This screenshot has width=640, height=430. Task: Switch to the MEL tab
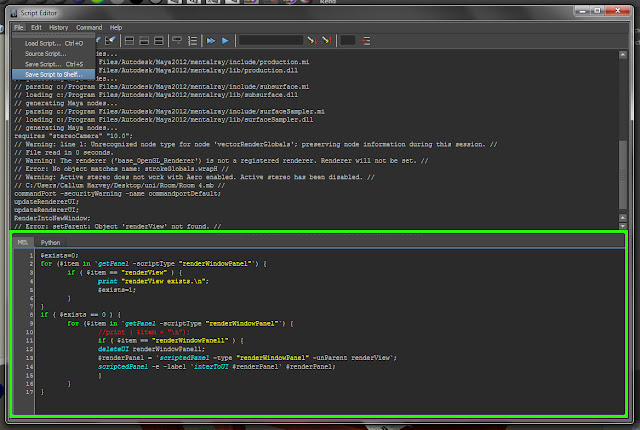pos(23,242)
